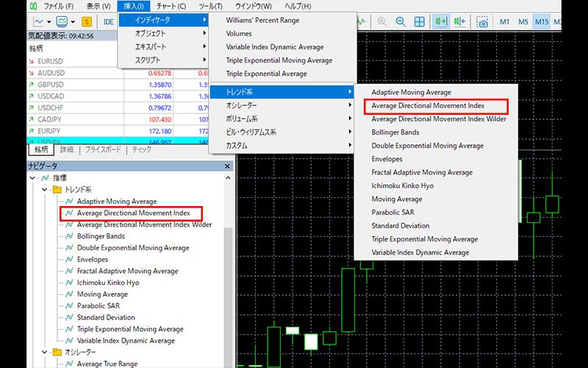Screen dimensions: 588x368
Task: Select Parabolic SAR in trend submenu
Action: pos(392,212)
